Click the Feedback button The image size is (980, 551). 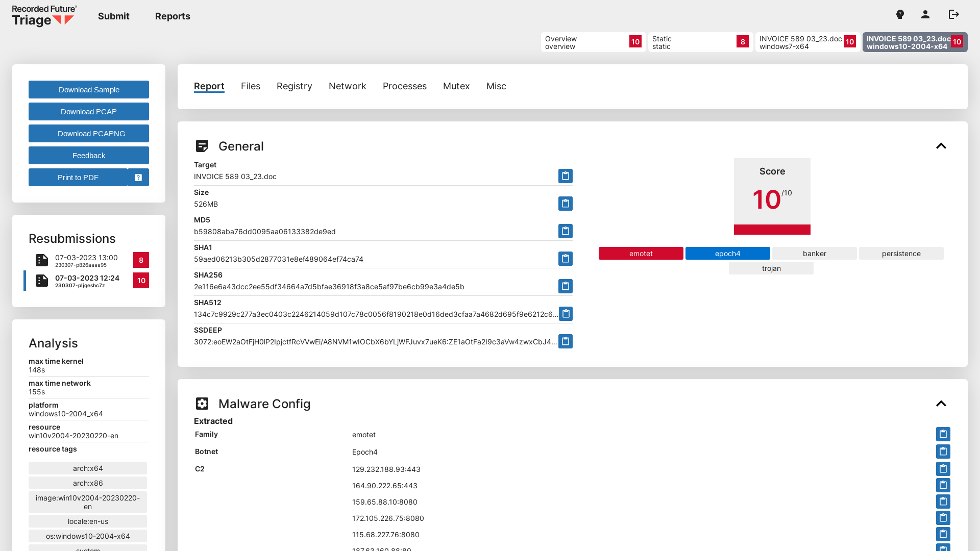point(89,156)
